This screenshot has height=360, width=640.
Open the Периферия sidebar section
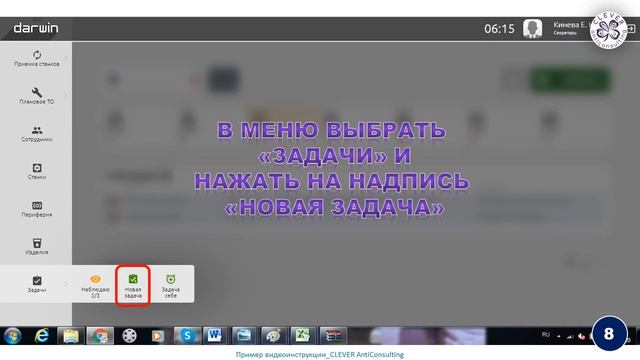[37, 209]
